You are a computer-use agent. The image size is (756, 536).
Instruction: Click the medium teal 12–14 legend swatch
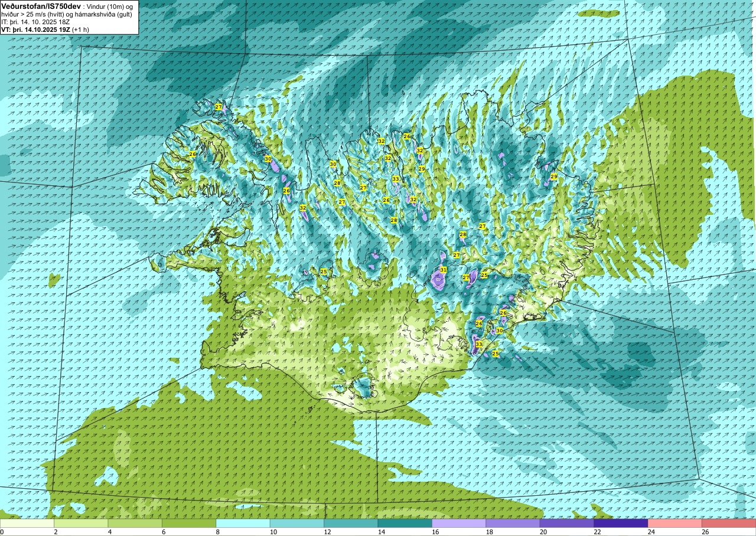pos(351,523)
